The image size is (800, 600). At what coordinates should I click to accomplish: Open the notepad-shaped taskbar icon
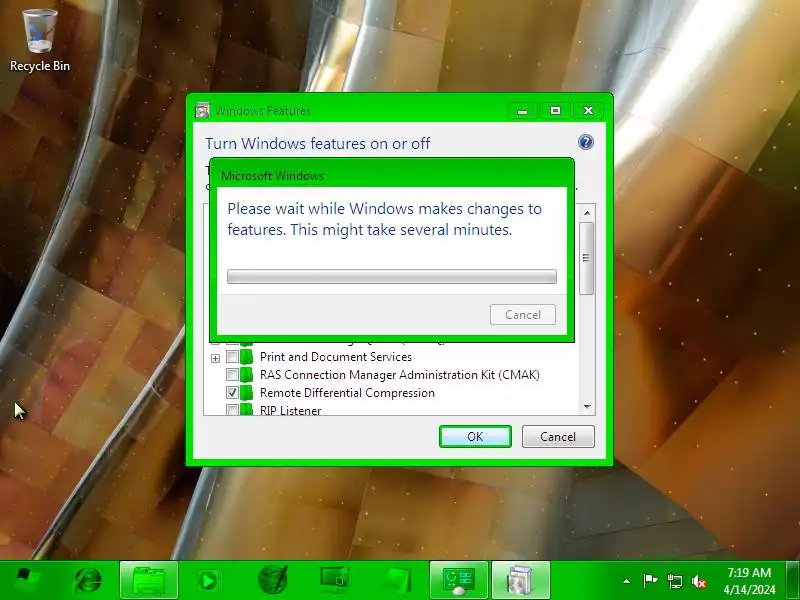(x=397, y=581)
